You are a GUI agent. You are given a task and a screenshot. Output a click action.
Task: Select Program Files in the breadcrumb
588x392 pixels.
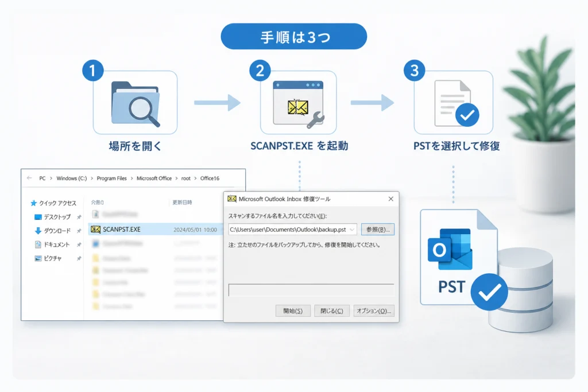(x=112, y=178)
